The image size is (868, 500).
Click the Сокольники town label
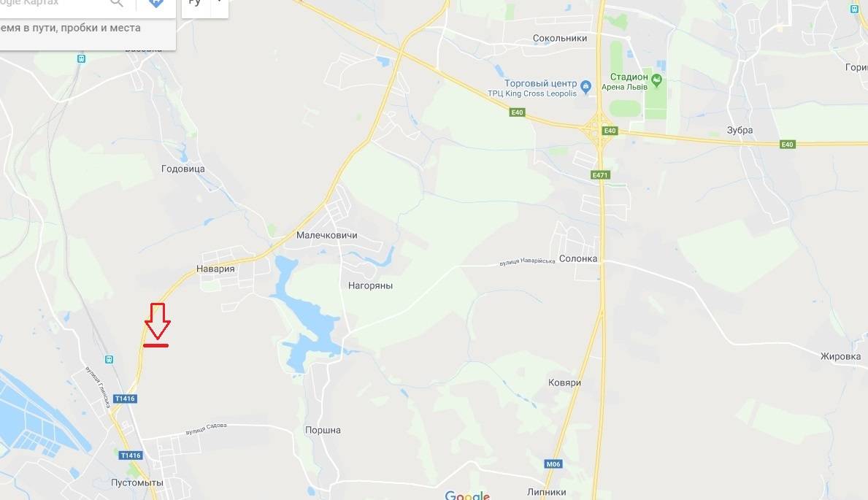tap(560, 38)
